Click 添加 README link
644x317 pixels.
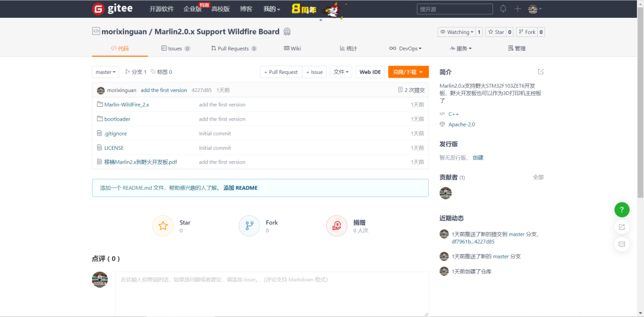click(240, 188)
